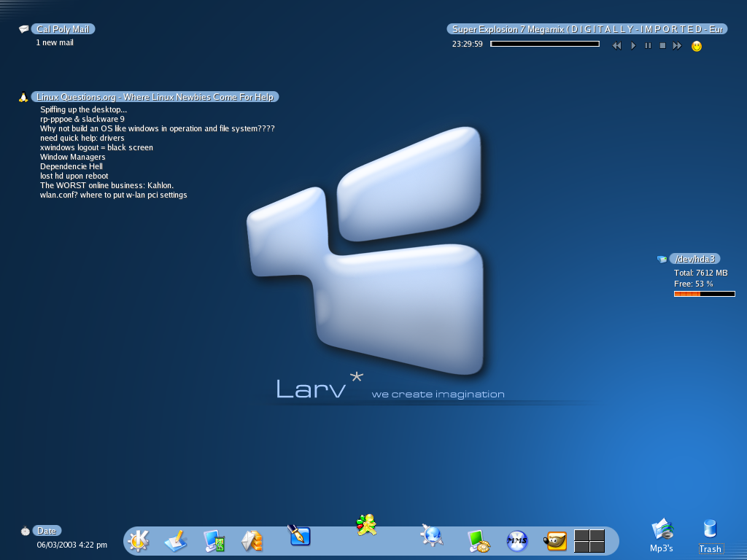Open "lost hd upon reboot" thread

(74, 176)
